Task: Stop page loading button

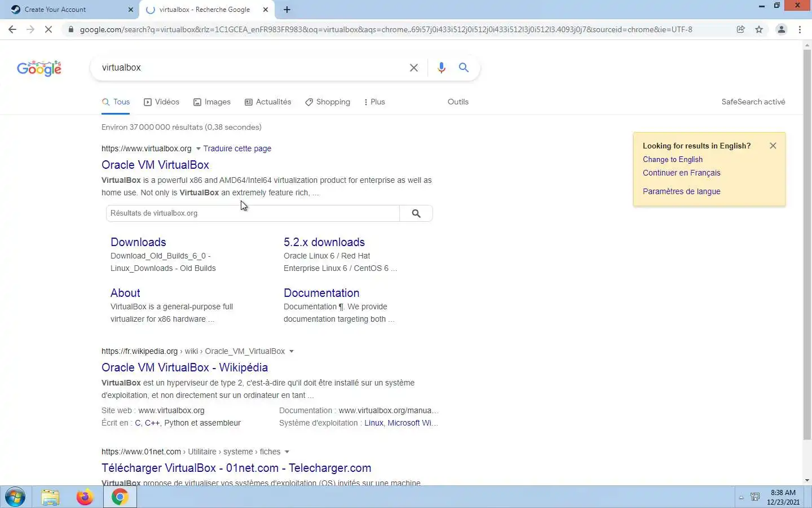Action: [x=48, y=29]
